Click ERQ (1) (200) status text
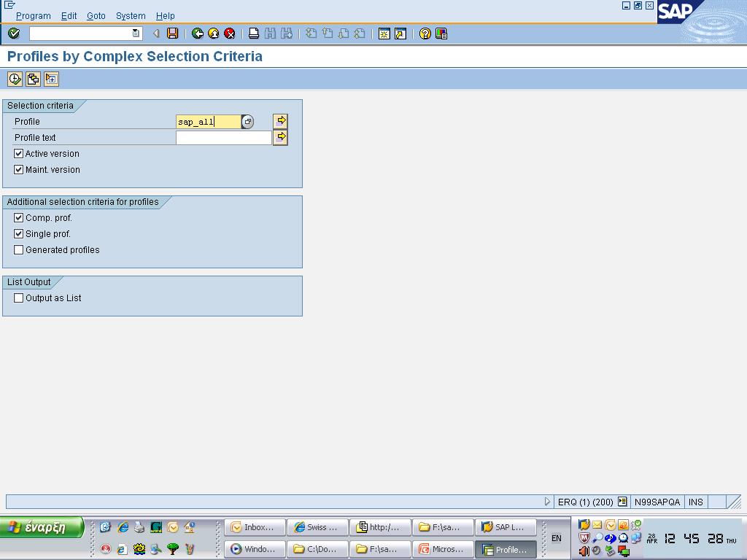Viewport: 747px width, 560px height. point(586,502)
